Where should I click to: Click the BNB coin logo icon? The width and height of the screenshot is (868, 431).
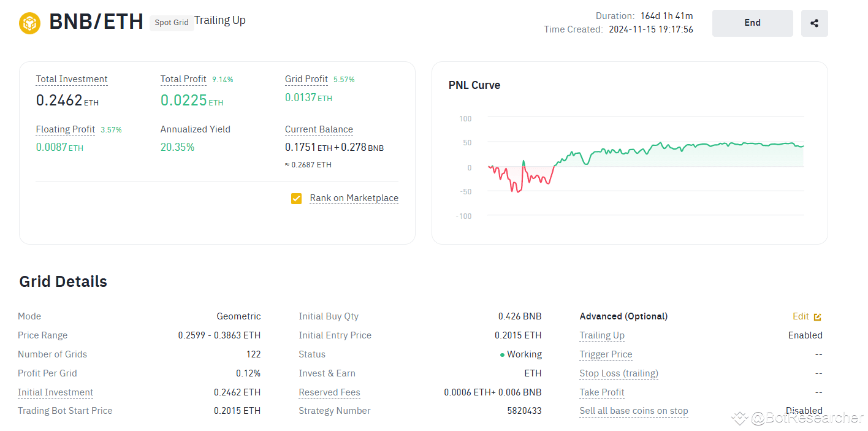tap(29, 23)
